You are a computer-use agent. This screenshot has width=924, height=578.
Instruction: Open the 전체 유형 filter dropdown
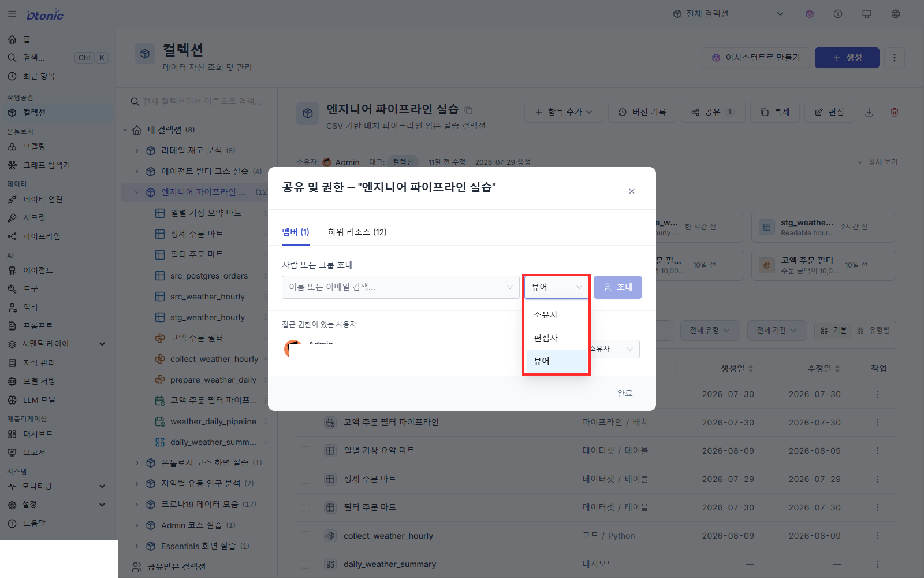(x=710, y=330)
